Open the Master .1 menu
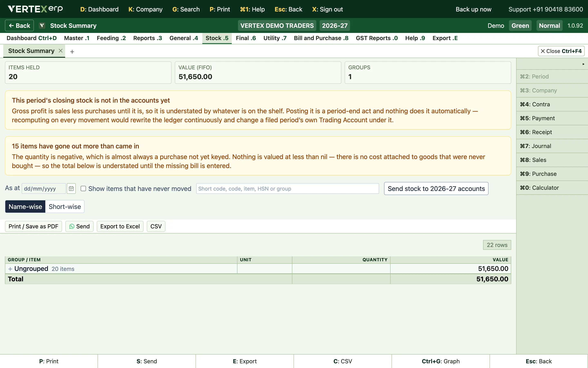 [77, 38]
